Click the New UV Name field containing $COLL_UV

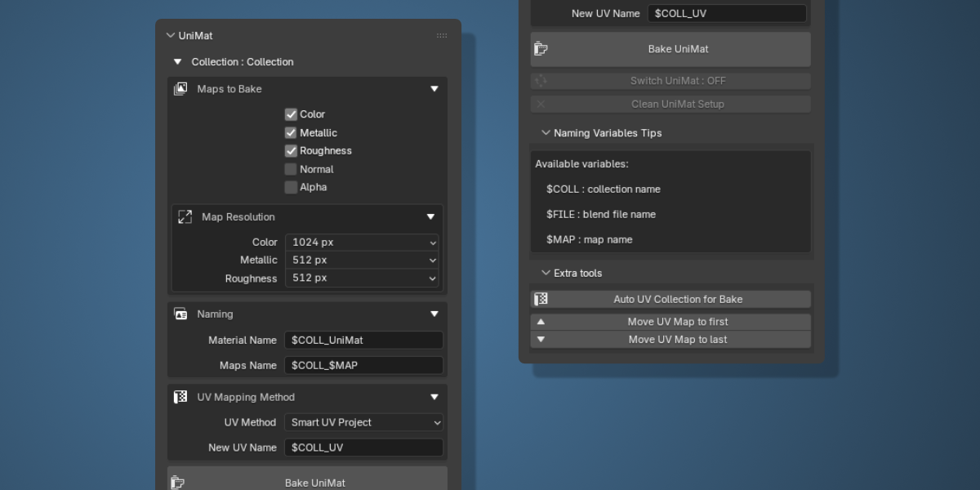coord(726,13)
